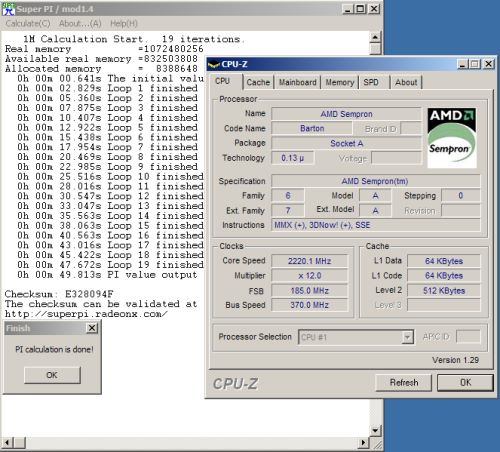
Task: Open the About tab in CPU-Z
Action: [x=406, y=82]
